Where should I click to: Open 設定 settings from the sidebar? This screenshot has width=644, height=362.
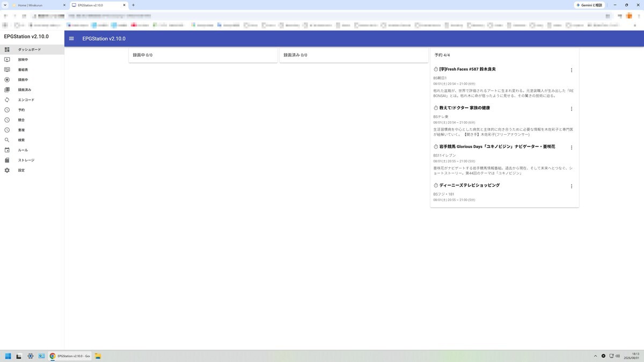32,170
